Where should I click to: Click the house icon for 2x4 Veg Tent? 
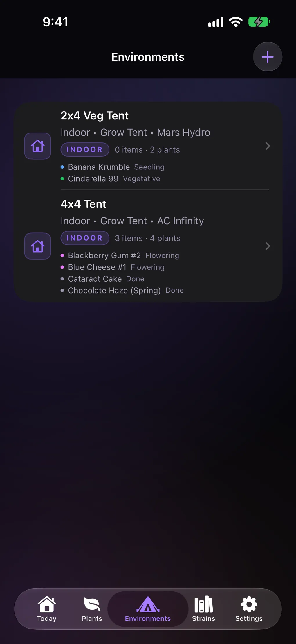(38, 146)
